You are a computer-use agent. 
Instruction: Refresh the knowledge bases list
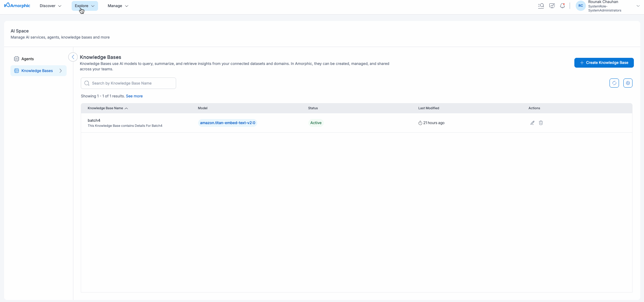point(614,83)
